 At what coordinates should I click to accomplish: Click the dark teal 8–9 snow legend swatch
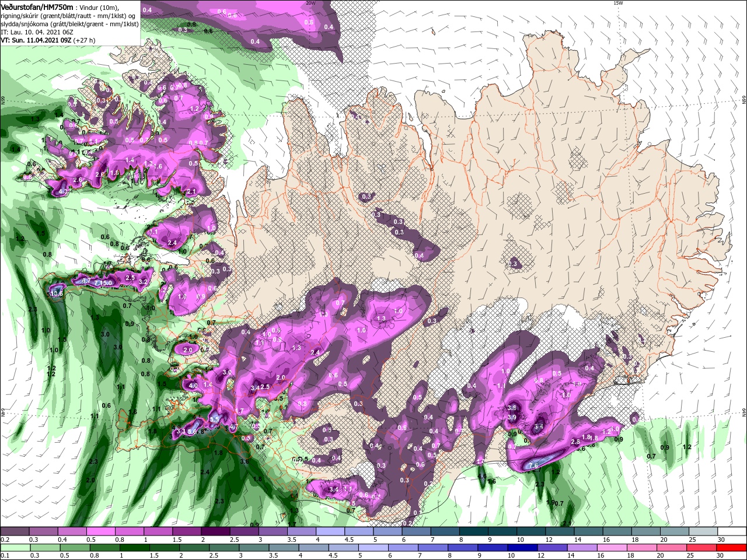point(473,532)
